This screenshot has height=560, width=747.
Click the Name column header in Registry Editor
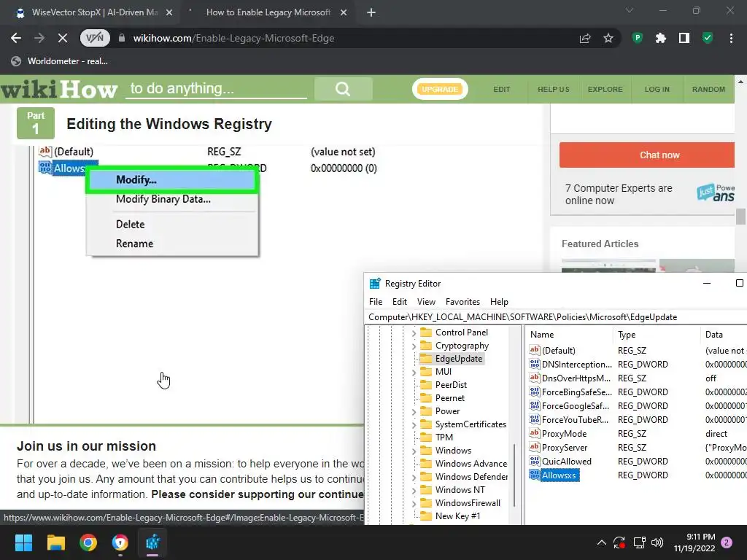coord(542,335)
